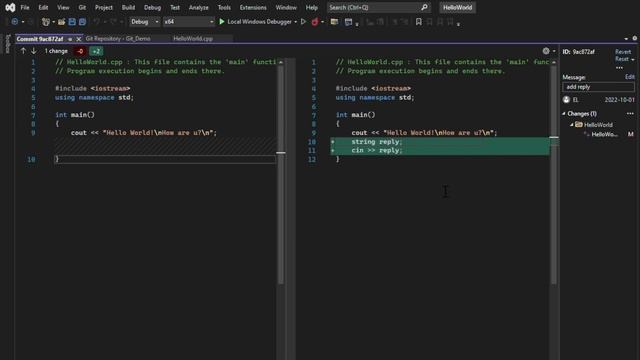Open the Tools menu
Image resolution: width=640 pixels, height=360 pixels.
(x=224, y=7)
